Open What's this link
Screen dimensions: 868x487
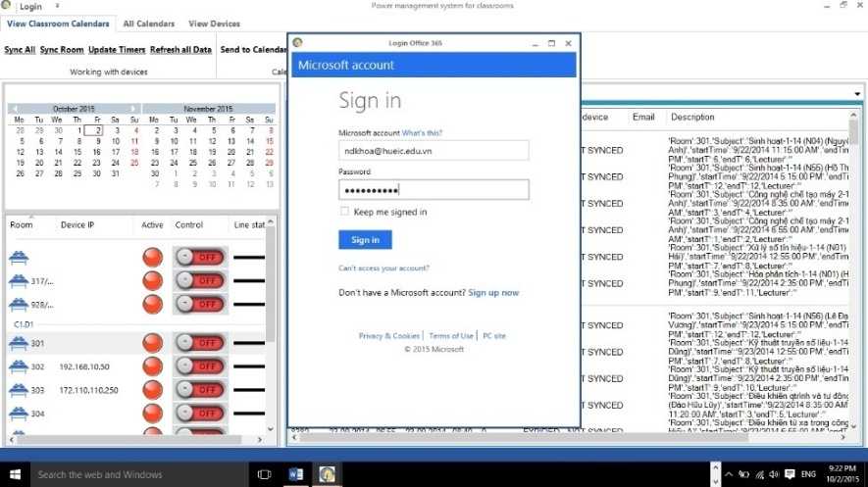point(422,133)
